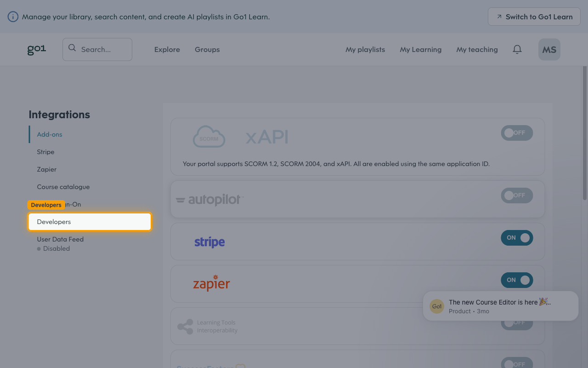Open Groups in the top navigation
Screen dimensions: 588x368
point(207,50)
